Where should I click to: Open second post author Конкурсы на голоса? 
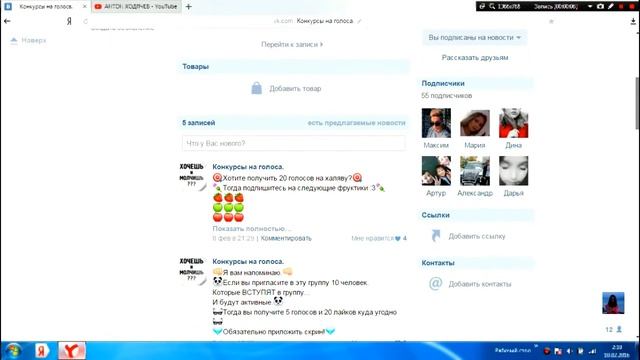(x=248, y=262)
